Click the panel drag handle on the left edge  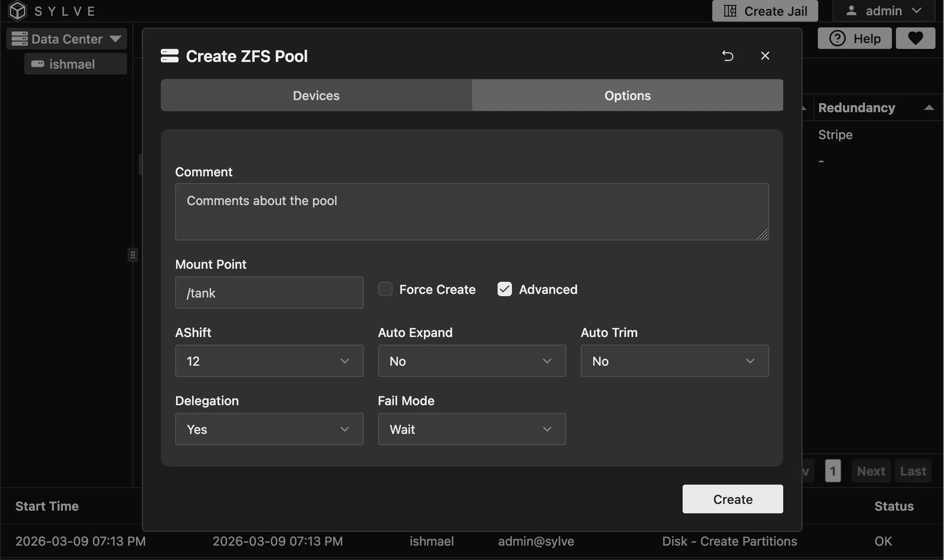point(133,254)
